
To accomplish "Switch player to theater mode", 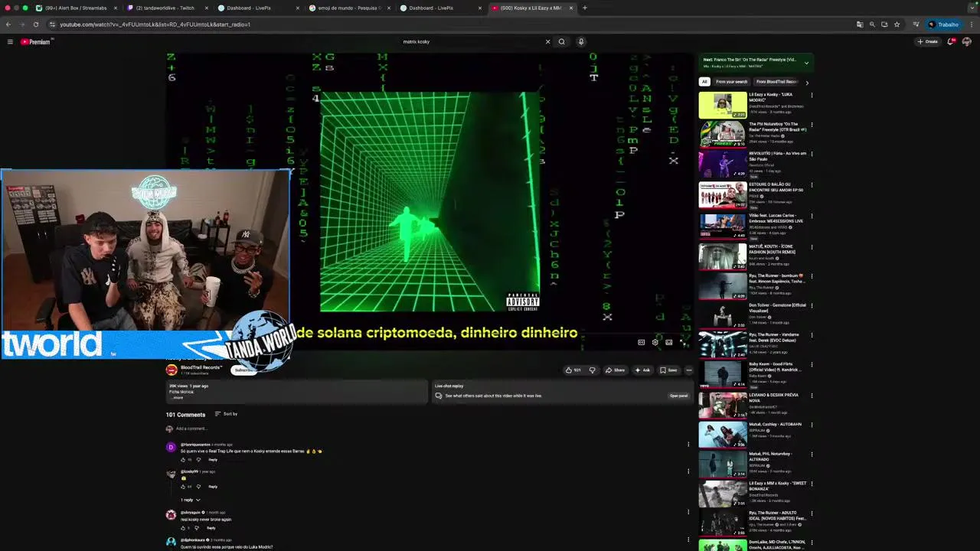I will [x=668, y=342].
